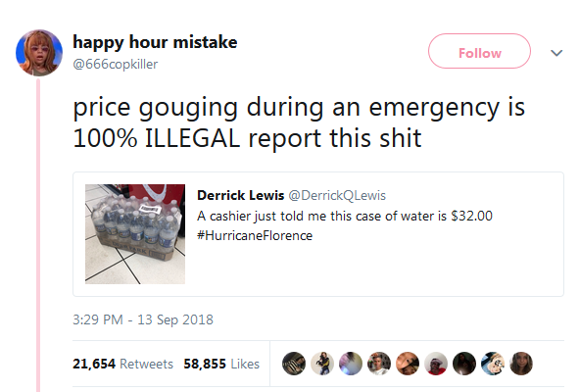This screenshot has height=392, width=579.
Task: Click the third liker avatar with purple tones
Action: 351,364
